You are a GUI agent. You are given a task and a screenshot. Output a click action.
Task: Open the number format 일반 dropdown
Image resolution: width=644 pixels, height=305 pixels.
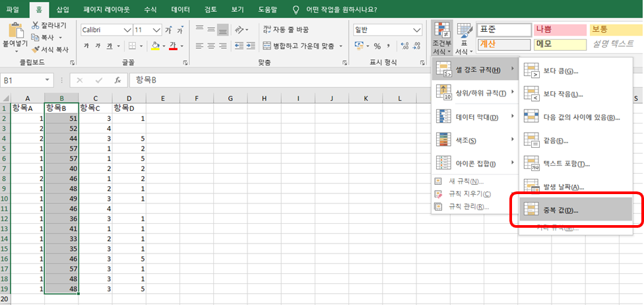(417, 30)
